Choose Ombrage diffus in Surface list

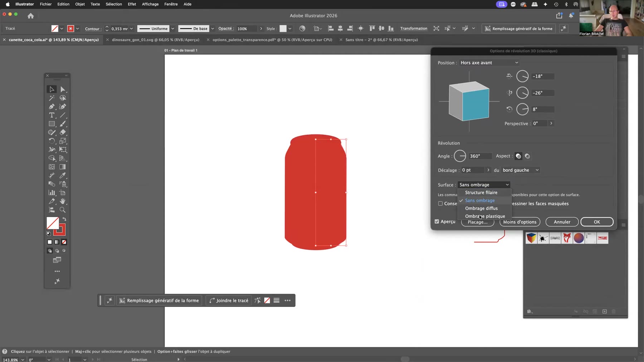tap(481, 208)
